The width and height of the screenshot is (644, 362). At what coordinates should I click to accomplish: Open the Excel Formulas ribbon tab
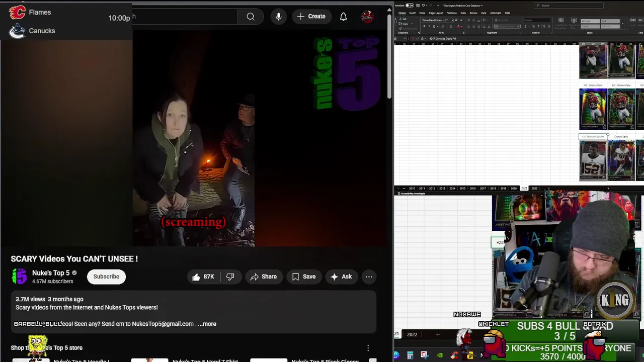click(452, 13)
